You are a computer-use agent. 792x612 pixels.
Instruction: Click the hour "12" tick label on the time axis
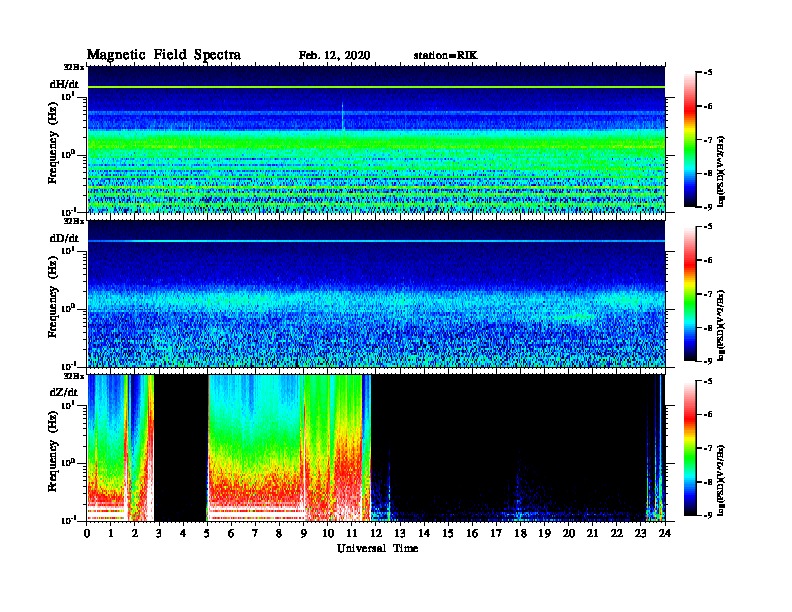click(x=375, y=533)
